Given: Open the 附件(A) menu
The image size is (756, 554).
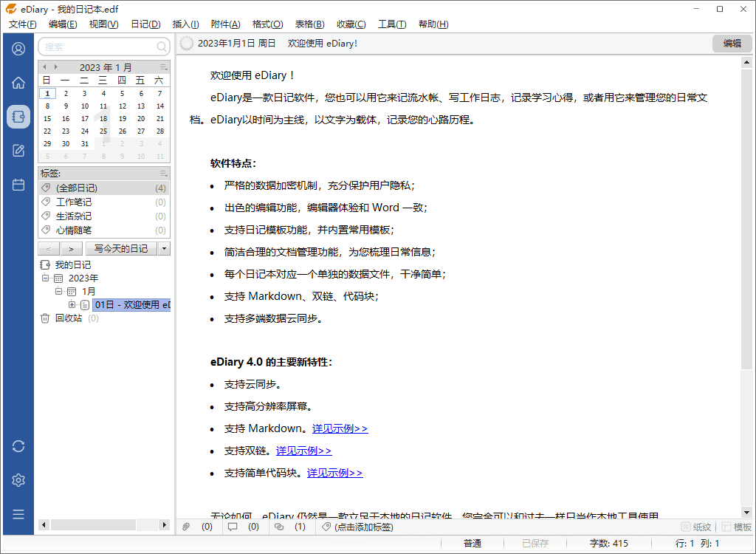Looking at the screenshot, I should coord(226,24).
